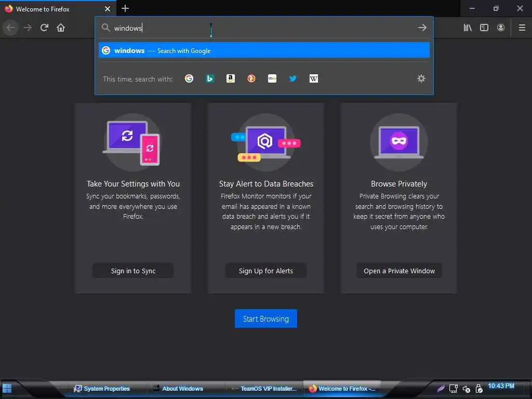This screenshot has height=399, width=532.
Task: Click the sync devices illustration
Action: (x=132, y=142)
